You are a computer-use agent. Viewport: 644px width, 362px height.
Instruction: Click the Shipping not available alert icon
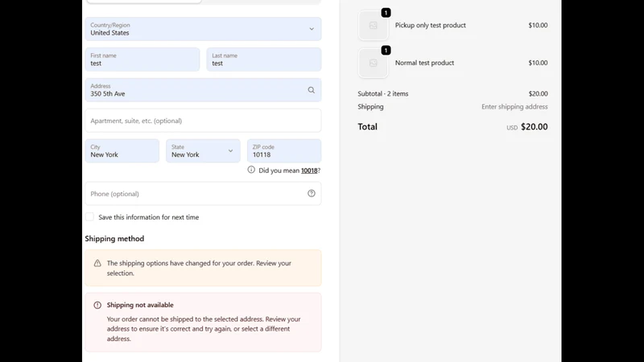(x=97, y=305)
